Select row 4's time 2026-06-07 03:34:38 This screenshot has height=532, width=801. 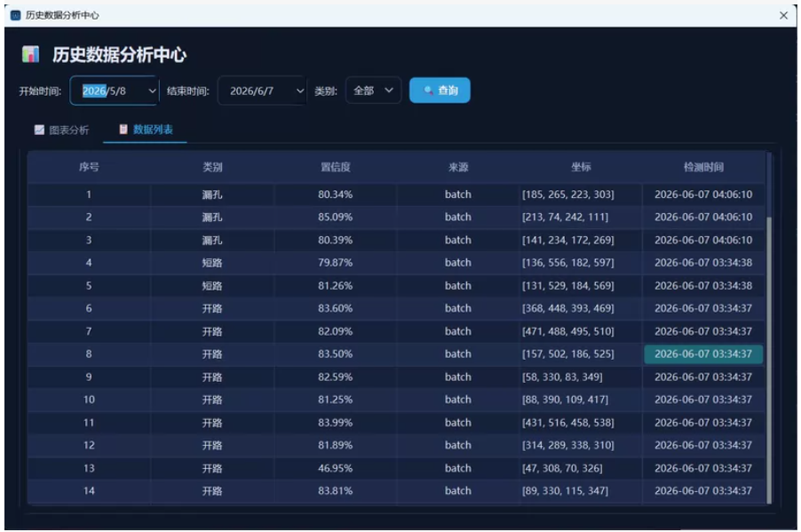click(703, 263)
